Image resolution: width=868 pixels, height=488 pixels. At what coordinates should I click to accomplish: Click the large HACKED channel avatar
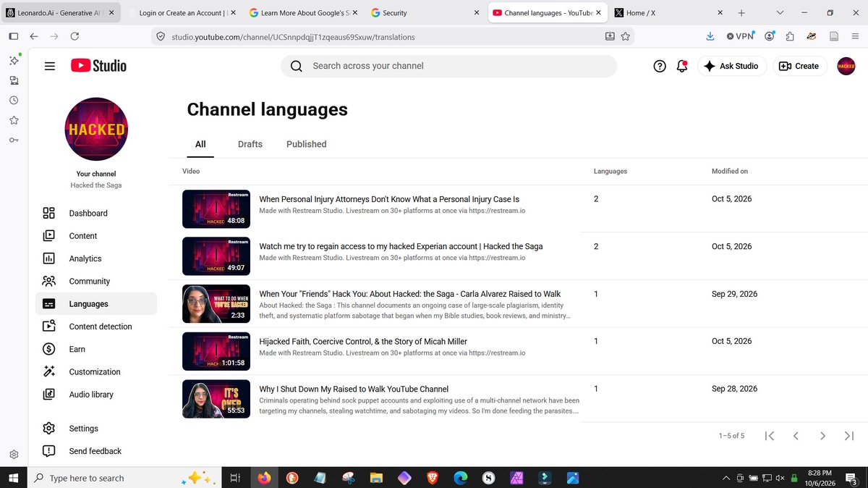(x=96, y=129)
